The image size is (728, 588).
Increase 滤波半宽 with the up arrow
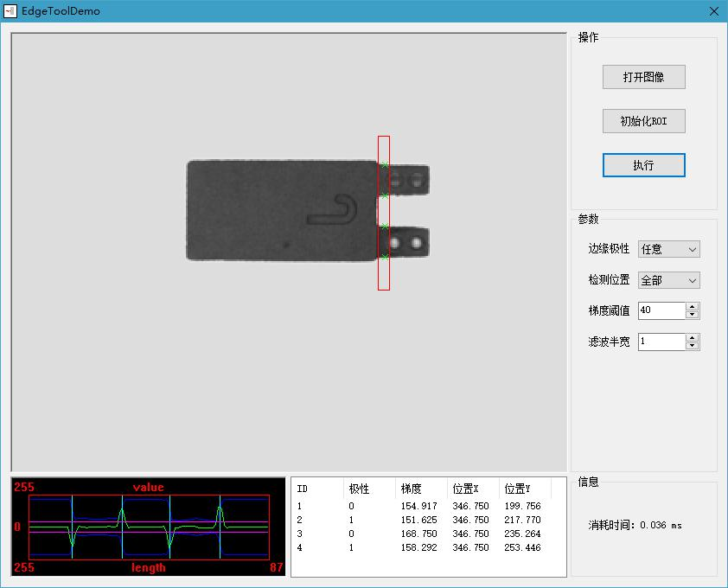(692, 337)
